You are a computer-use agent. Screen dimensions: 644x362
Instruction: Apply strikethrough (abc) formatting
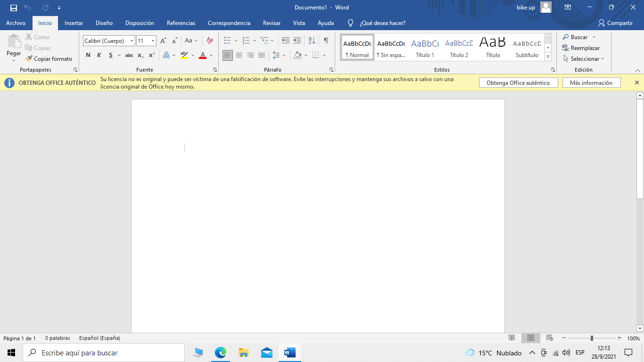point(129,55)
